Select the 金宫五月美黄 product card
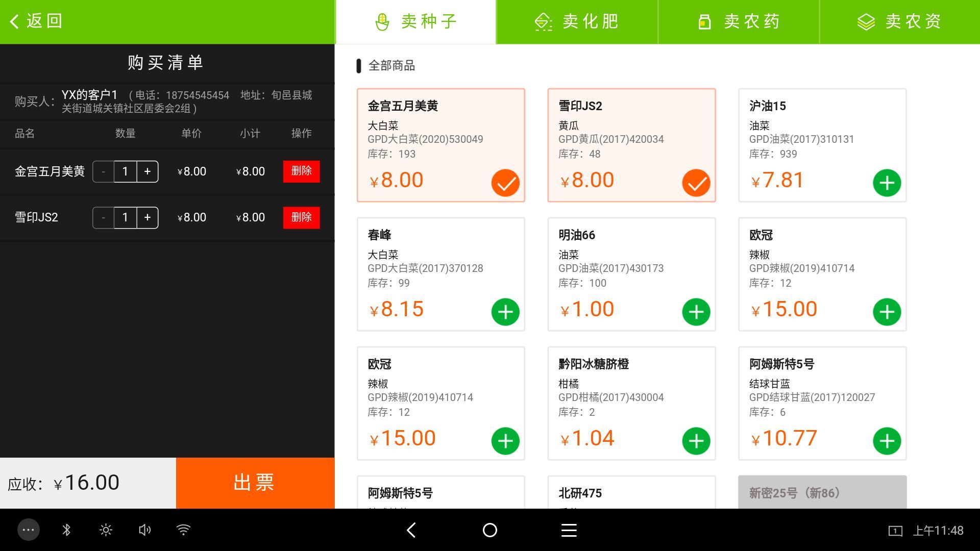980x551 pixels. click(441, 145)
